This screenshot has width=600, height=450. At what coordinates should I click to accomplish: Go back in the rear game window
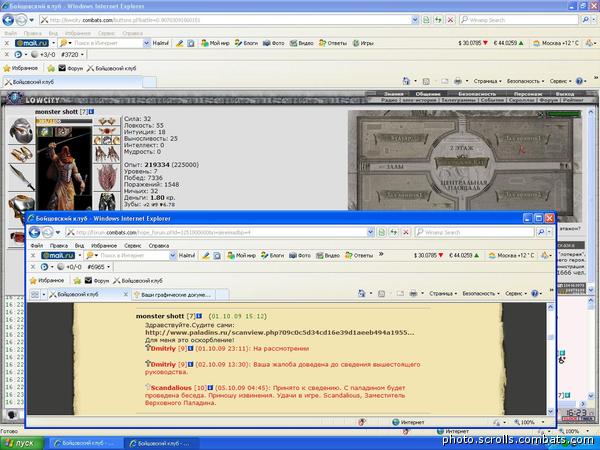coord(8,20)
